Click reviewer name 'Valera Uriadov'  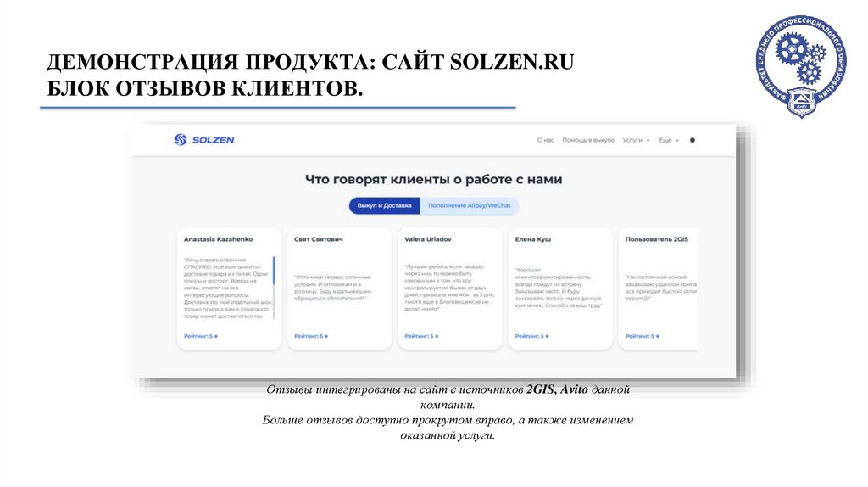click(x=428, y=239)
